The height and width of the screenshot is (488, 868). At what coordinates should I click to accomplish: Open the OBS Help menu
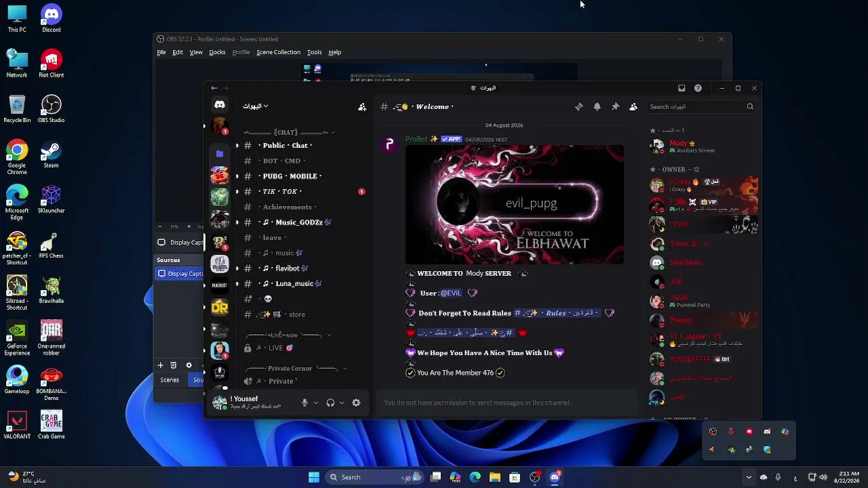pos(335,52)
